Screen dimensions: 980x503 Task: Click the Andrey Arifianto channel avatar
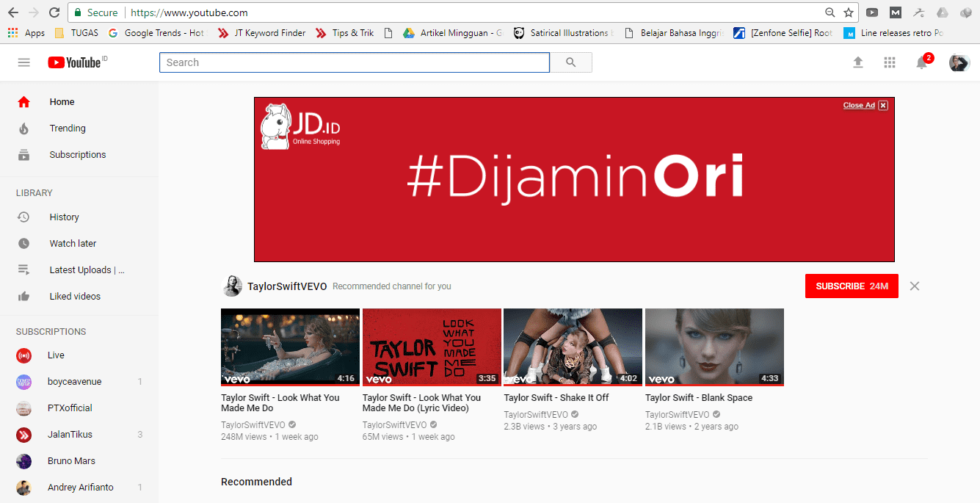[x=24, y=488]
